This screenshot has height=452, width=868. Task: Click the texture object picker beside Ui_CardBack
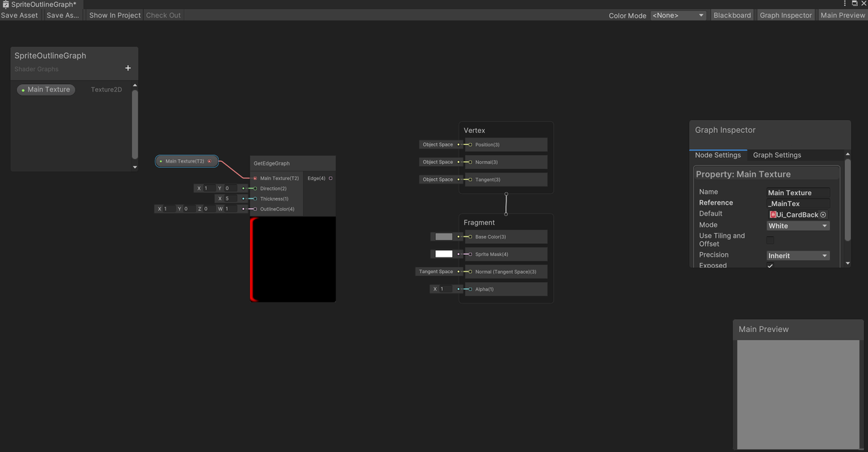click(x=823, y=215)
